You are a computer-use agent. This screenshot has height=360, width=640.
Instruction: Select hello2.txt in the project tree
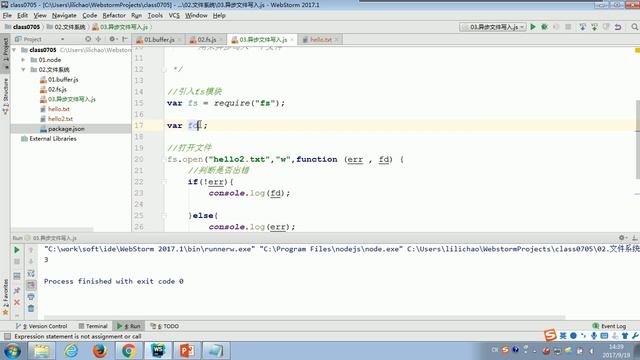coord(56,119)
